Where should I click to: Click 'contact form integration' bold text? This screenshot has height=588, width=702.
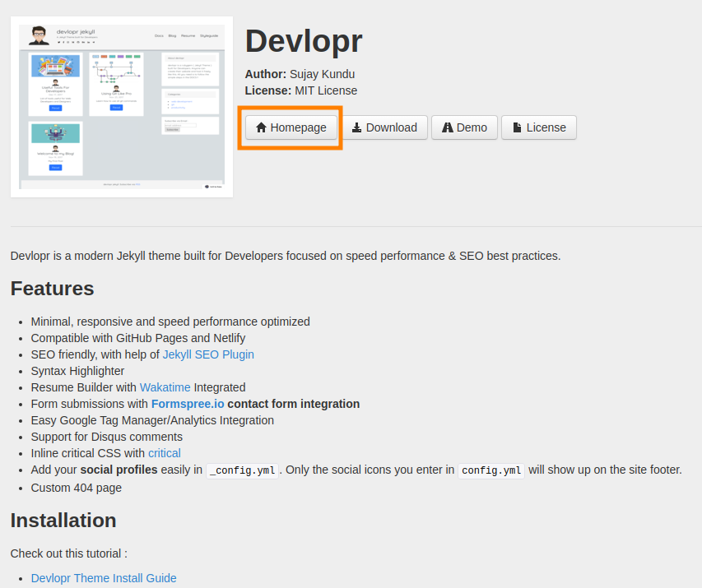point(294,404)
